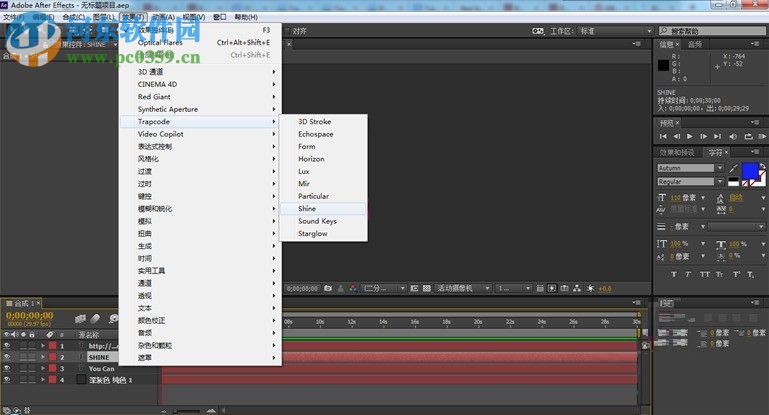The image size is (769, 415).
Task: Open the resolution (二分 dropdown
Action: [x=384, y=288]
